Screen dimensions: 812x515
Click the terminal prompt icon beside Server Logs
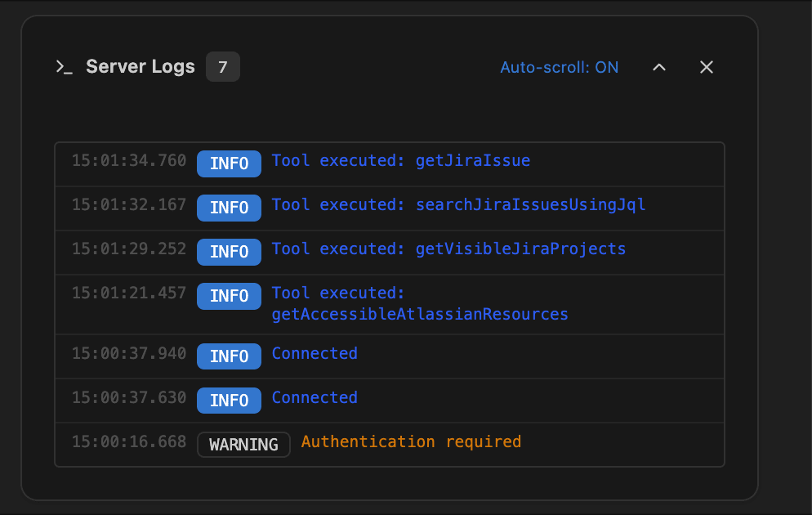point(65,68)
